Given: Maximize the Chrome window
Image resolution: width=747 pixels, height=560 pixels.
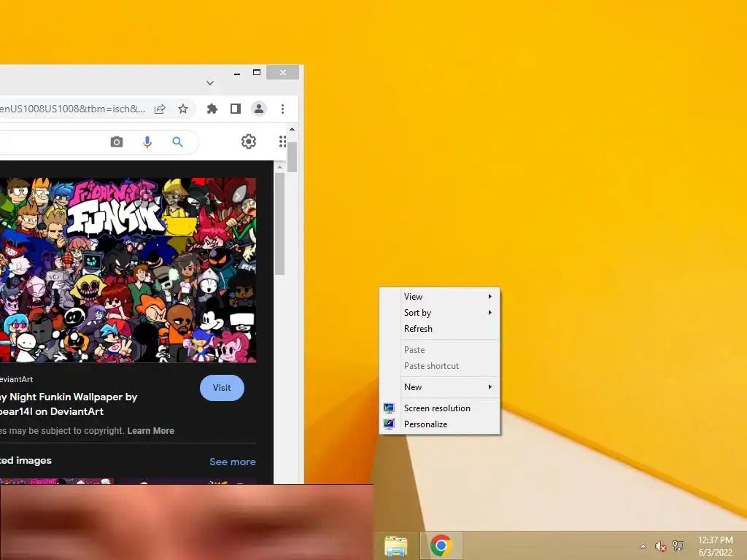Looking at the screenshot, I should click(x=256, y=72).
